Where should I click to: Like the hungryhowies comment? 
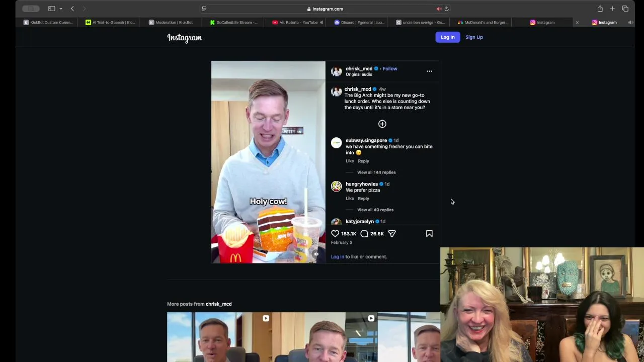pos(350,199)
